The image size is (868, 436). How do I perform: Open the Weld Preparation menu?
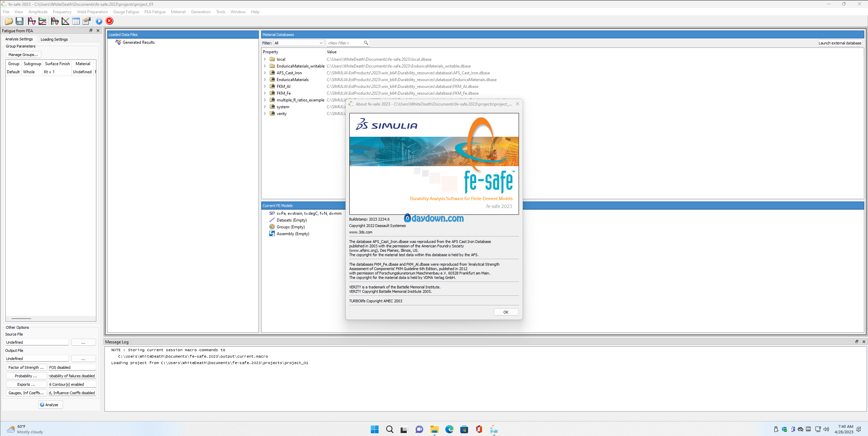tap(92, 12)
